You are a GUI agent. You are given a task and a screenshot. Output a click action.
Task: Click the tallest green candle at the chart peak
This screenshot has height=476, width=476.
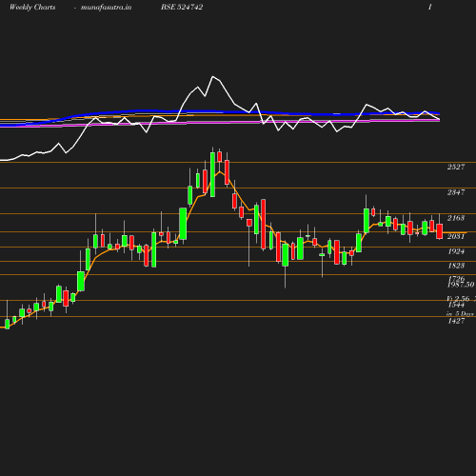212,174
